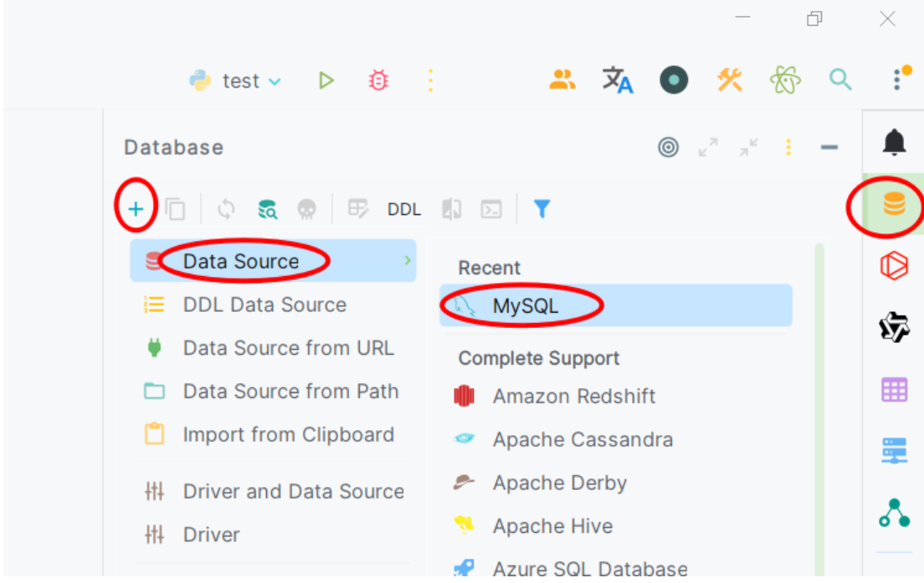The height and width of the screenshot is (583, 924).
Task: Click the skull deactivate icon in the Database toolbar
Action: point(306,209)
